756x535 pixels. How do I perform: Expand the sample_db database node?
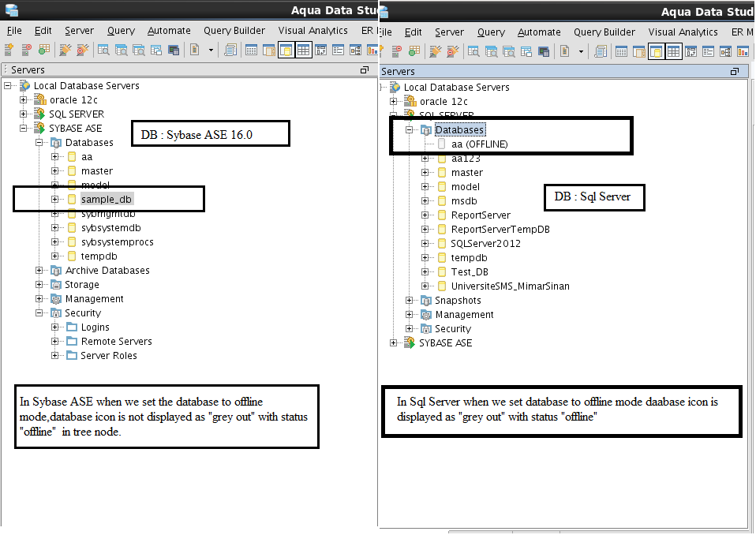(x=55, y=199)
